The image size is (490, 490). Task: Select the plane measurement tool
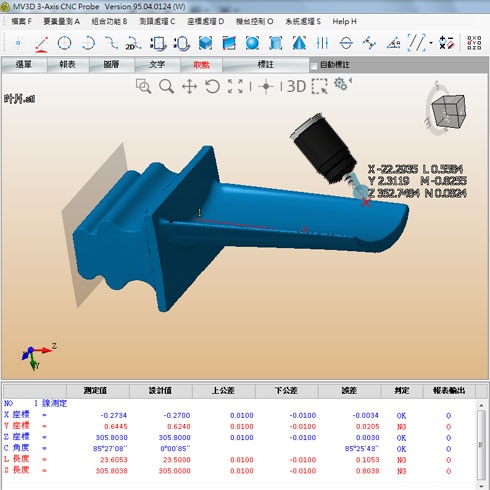pos(229,43)
